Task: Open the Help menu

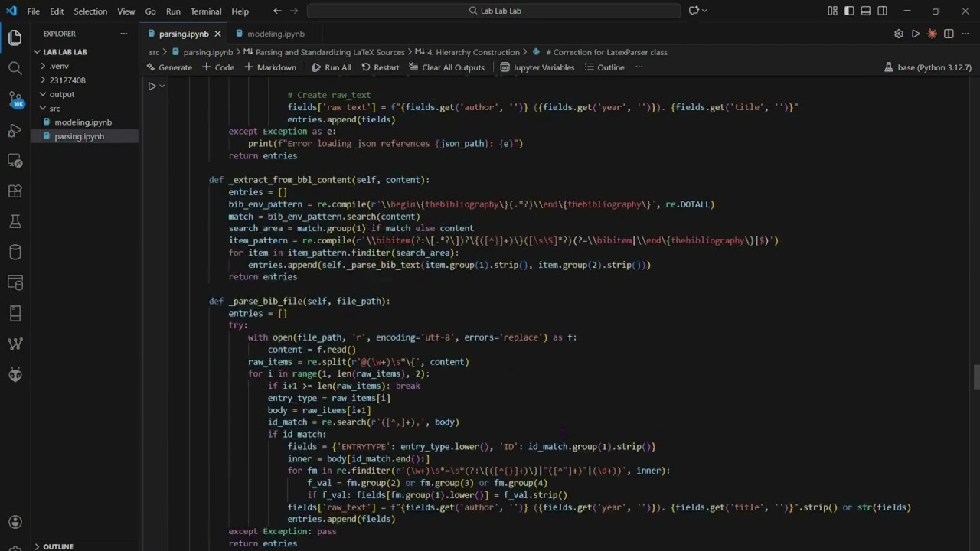Action: coord(240,11)
